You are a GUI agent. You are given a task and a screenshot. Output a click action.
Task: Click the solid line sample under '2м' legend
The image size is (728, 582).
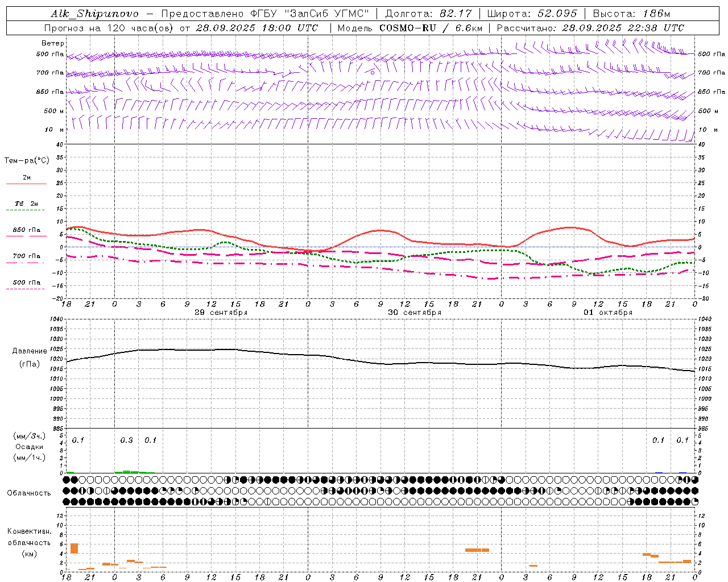click(x=26, y=184)
